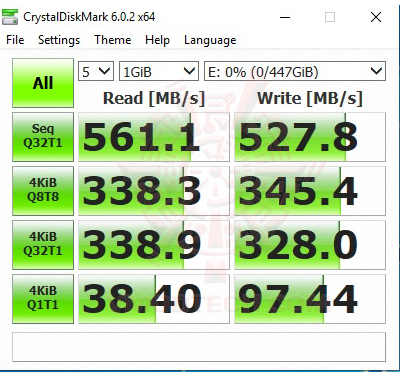This screenshot has height=372, width=400.
Task: Select the 4KiB Q8T8 write result 345.4
Action: click(x=310, y=191)
